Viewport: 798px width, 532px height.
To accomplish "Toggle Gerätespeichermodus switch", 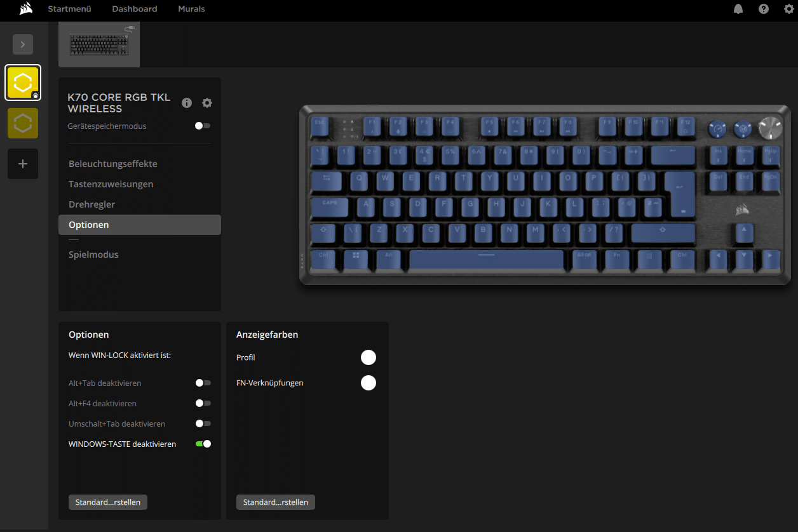I will (x=203, y=126).
